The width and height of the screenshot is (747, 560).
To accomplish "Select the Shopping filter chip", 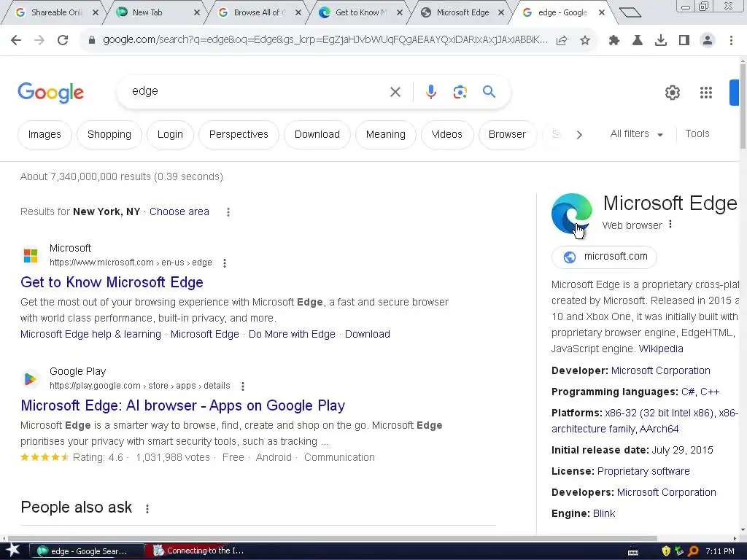I will pos(109,135).
